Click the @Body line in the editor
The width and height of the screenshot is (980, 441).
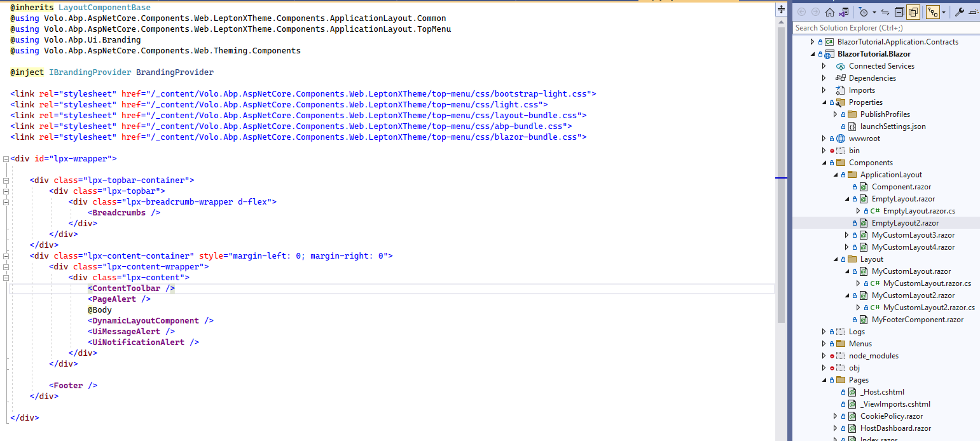click(x=100, y=310)
